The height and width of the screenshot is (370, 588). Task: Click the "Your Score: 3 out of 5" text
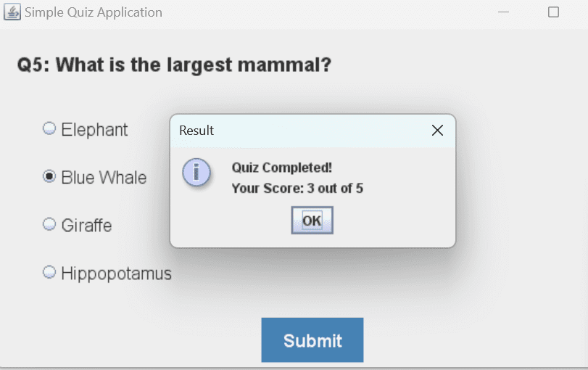[x=297, y=189]
